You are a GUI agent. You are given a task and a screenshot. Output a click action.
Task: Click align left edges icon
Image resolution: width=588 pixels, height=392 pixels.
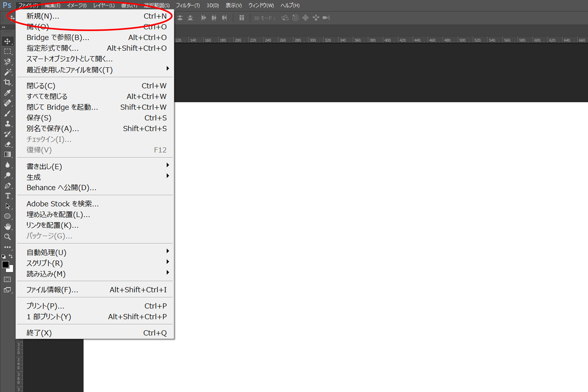[203, 18]
